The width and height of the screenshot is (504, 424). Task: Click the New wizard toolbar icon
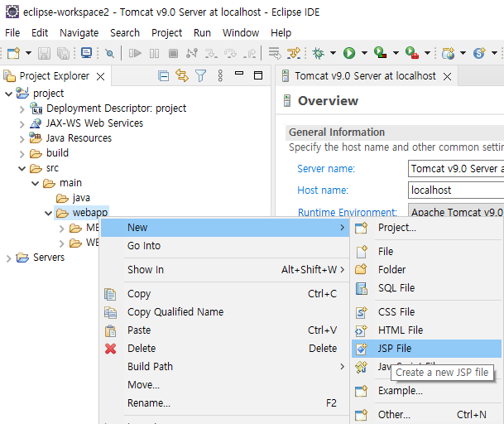click(13, 53)
